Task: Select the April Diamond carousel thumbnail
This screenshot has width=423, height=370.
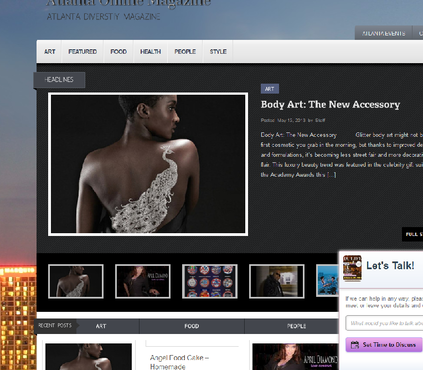Action: [x=143, y=281]
